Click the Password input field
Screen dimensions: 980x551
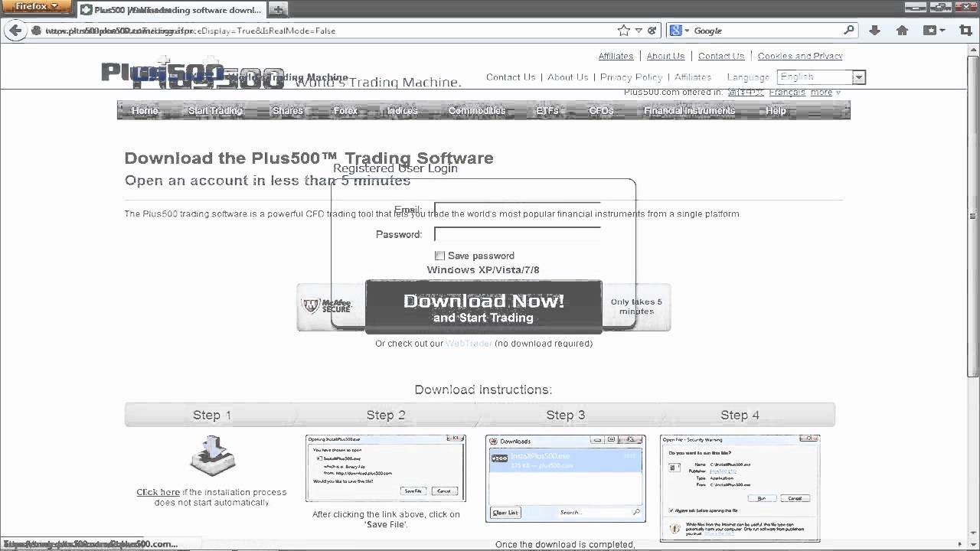pos(518,234)
